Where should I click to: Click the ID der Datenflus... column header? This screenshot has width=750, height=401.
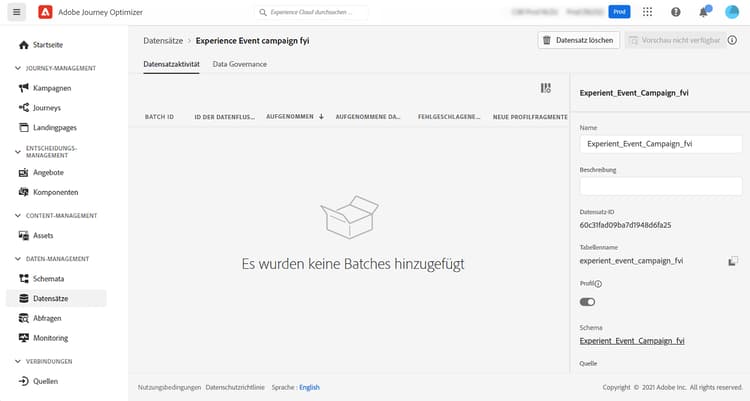click(x=224, y=117)
